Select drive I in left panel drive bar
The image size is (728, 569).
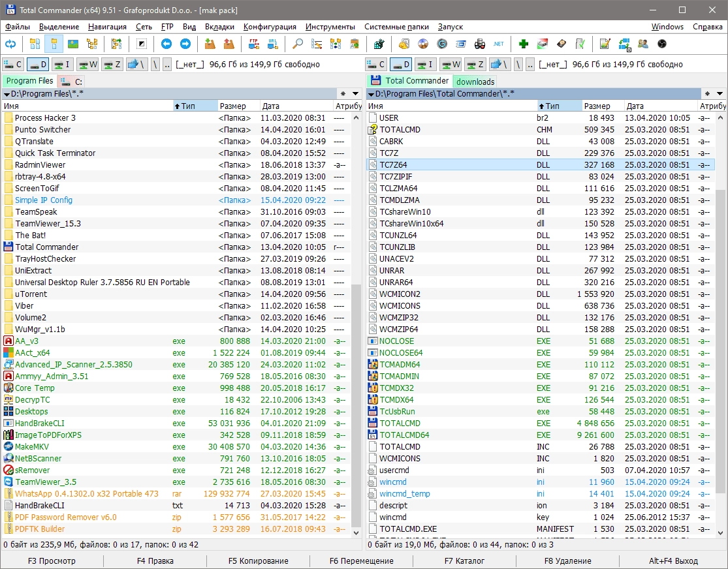pos(61,64)
